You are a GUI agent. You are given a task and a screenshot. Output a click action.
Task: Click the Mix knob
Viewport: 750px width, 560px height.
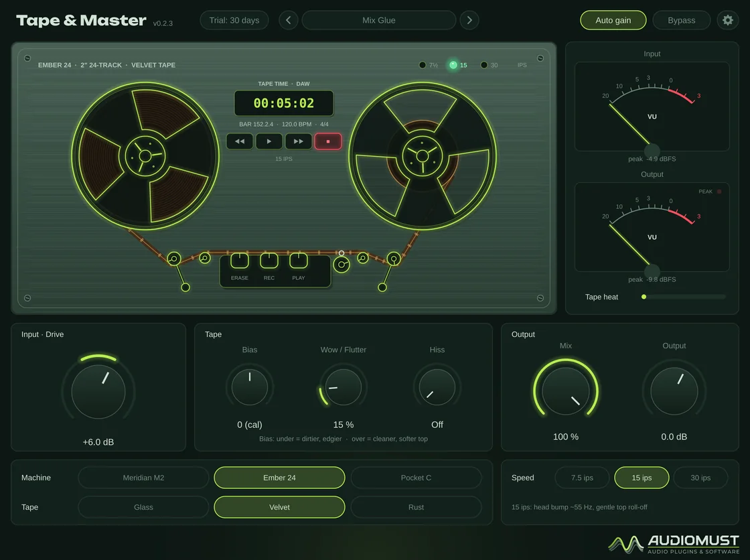click(566, 391)
